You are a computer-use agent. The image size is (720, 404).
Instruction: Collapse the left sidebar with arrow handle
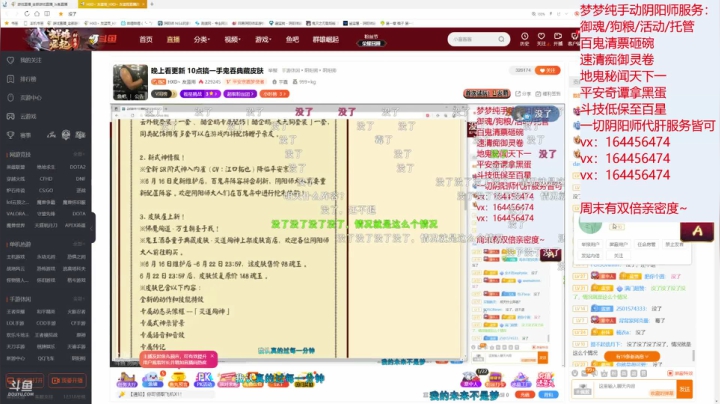(92, 227)
